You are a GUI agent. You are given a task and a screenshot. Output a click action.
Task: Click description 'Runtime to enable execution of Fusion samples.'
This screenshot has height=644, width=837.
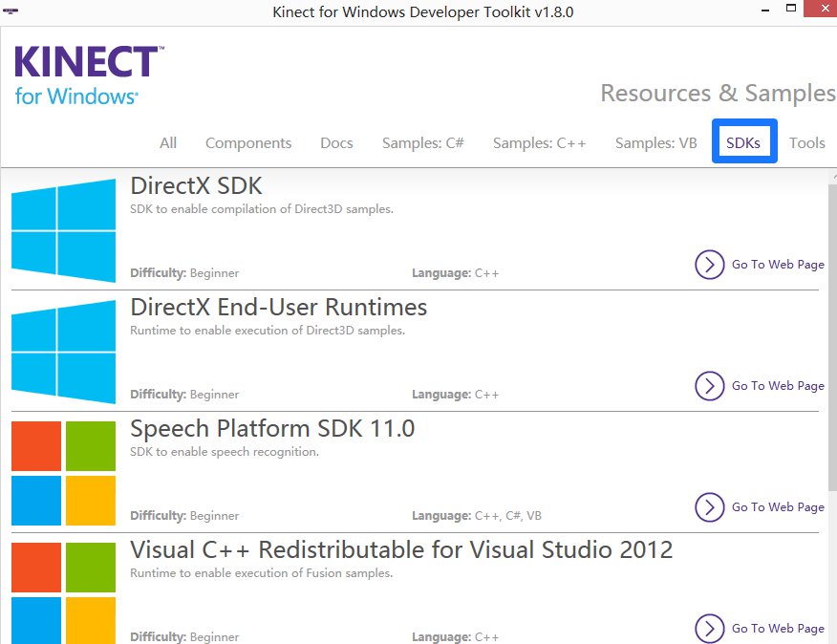262,573
